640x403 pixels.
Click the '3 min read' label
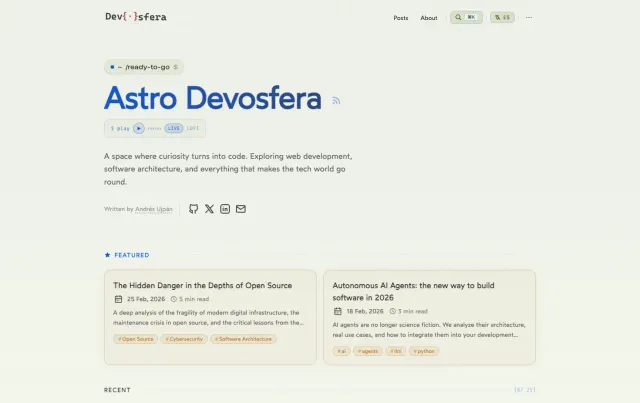point(413,311)
